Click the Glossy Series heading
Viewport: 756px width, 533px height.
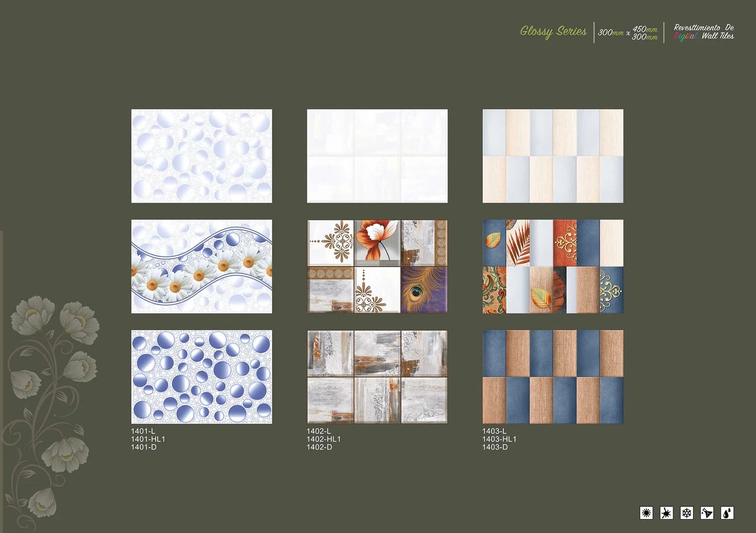tap(553, 32)
